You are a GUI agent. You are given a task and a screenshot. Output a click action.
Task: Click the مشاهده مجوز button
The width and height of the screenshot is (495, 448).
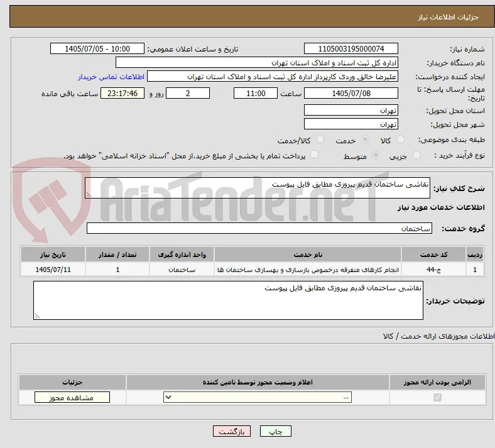(x=72, y=397)
